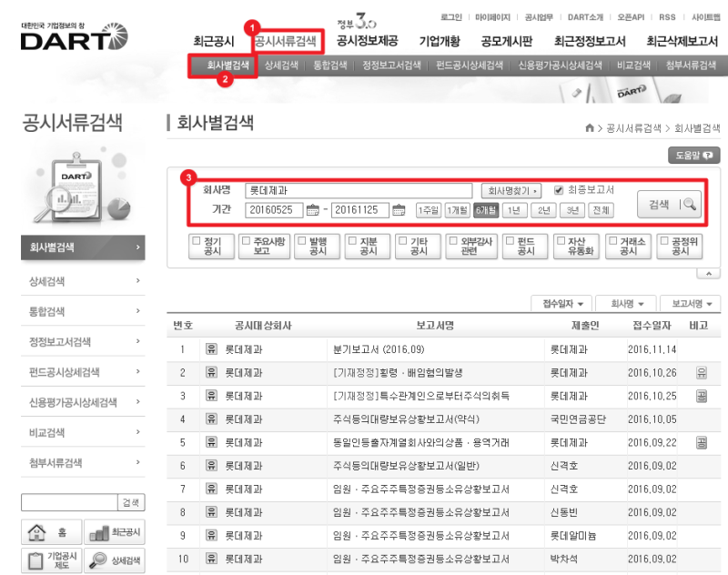Open the 도움말 help button
Viewport: 728px width, 575px height.
(x=694, y=156)
